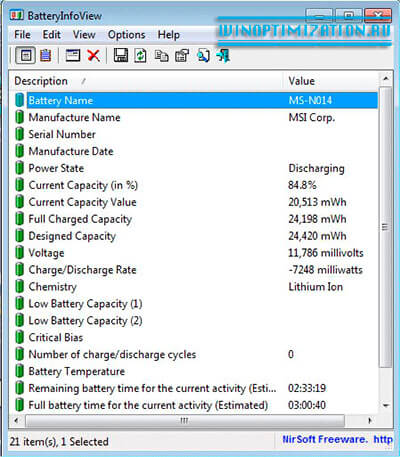
Task: Sort by the Value column header
Action: click(x=331, y=81)
